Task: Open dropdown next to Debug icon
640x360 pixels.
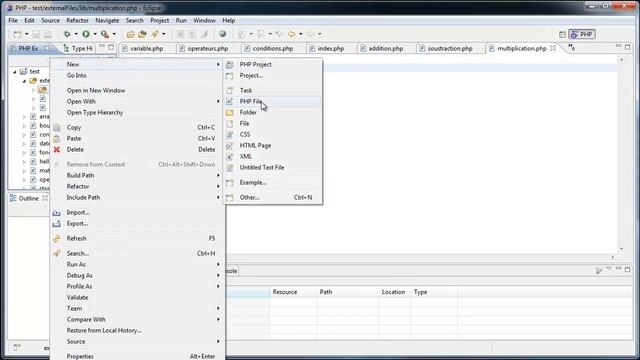Action: (x=76, y=34)
